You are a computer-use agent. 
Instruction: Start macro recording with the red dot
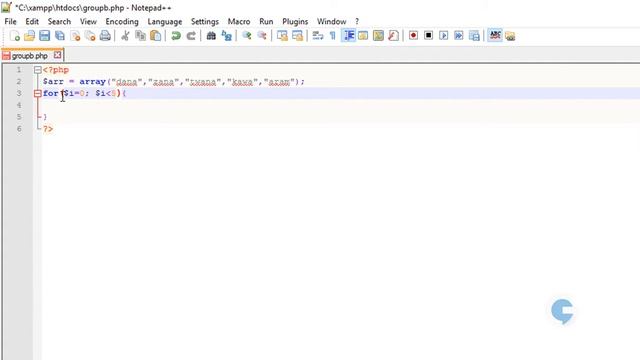[x=413, y=36]
